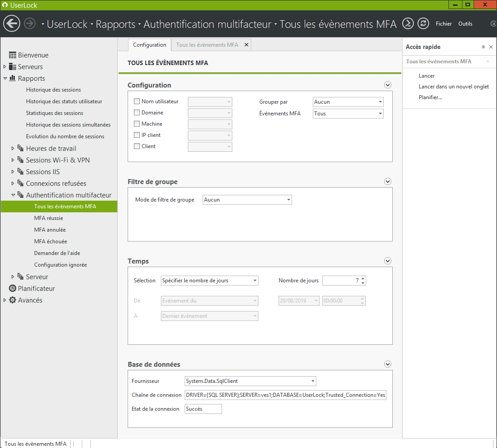The image size is (497, 448).
Task: Click the Connexions refusées folder icon
Action: point(21,183)
